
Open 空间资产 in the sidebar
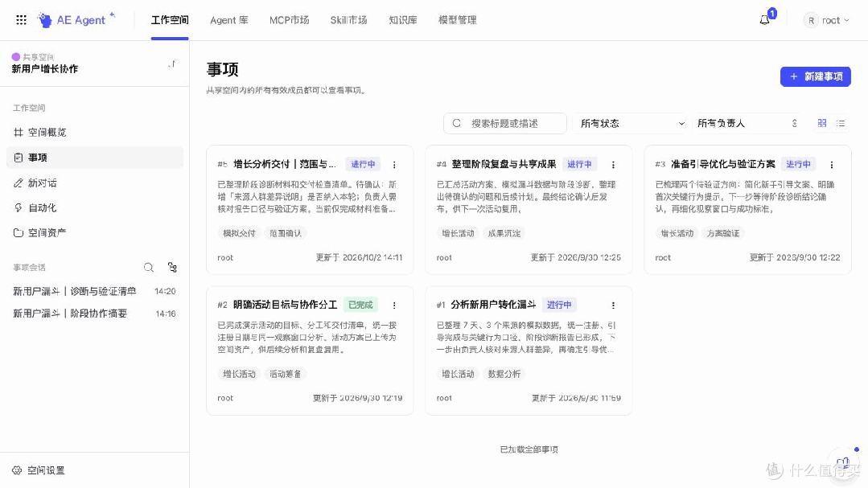[x=95, y=233]
